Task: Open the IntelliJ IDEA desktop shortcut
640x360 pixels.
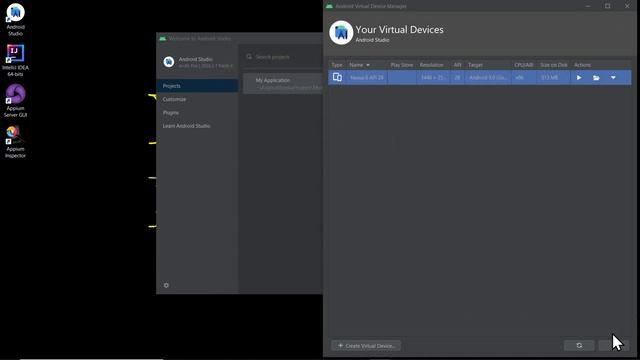Action: [x=16, y=60]
